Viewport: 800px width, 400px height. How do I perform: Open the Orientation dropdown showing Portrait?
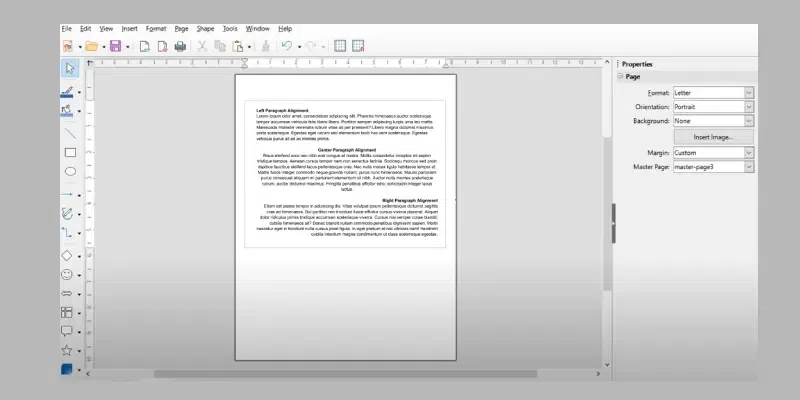coord(713,107)
